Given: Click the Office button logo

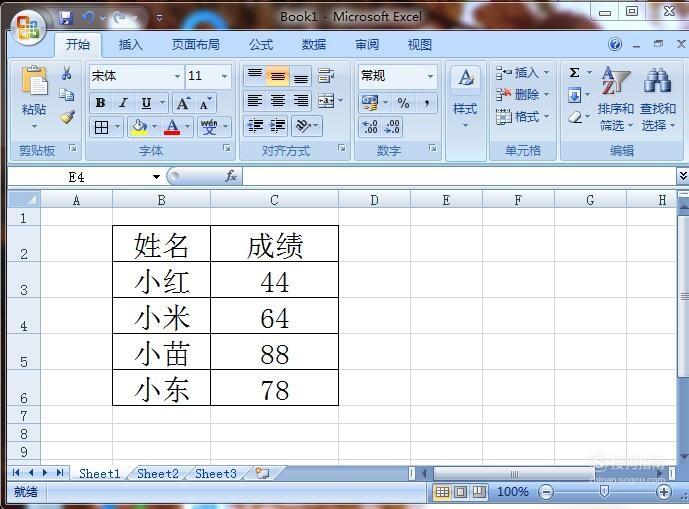Looking at the screenshot, I should 28,26.
